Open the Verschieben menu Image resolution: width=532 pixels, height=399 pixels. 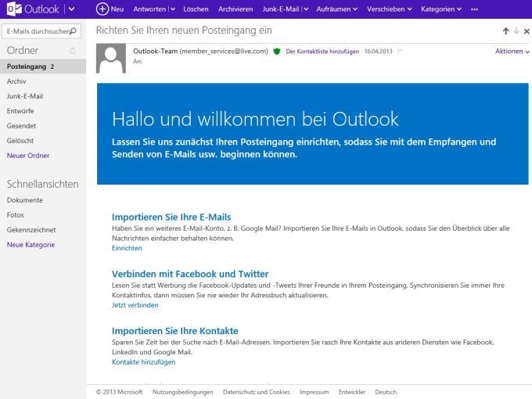pos(389,9)
